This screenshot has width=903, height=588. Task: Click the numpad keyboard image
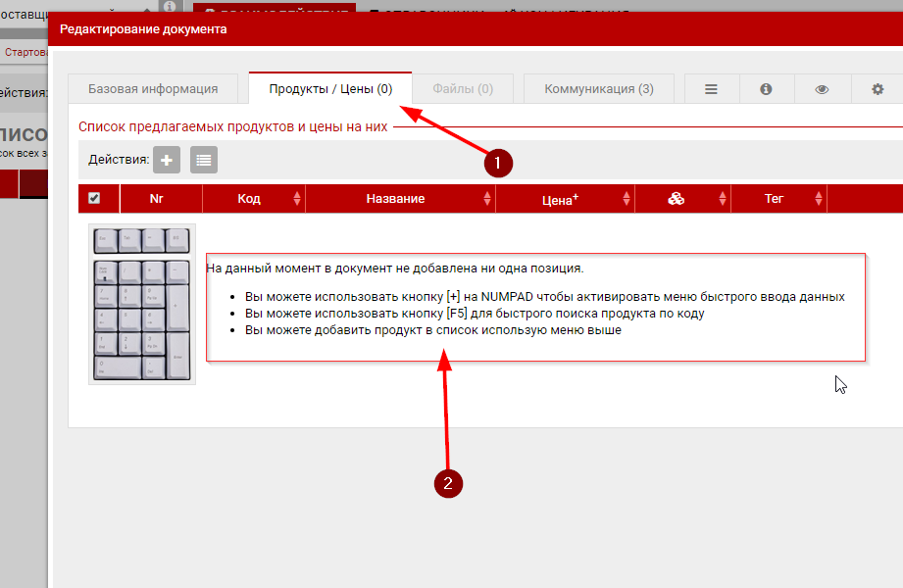pos(142,304)
